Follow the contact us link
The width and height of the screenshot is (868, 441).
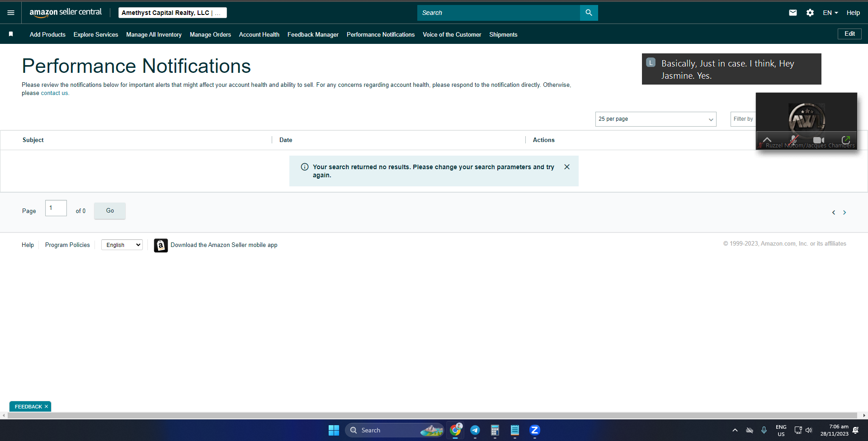[54, 93]
